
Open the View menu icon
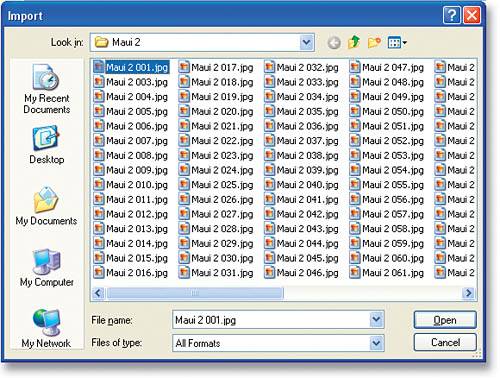pyautogui.click(x=397, y=43)
